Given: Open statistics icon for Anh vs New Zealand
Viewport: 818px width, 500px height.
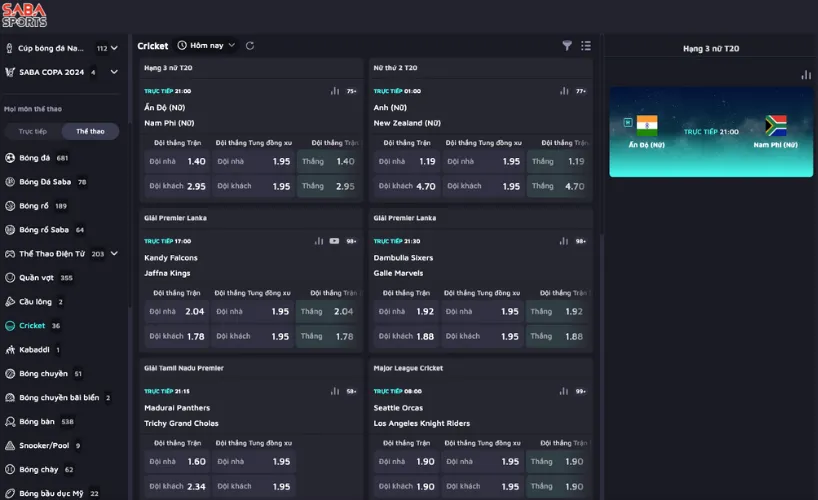Looking at the screenshot, I should pos(565,91).
